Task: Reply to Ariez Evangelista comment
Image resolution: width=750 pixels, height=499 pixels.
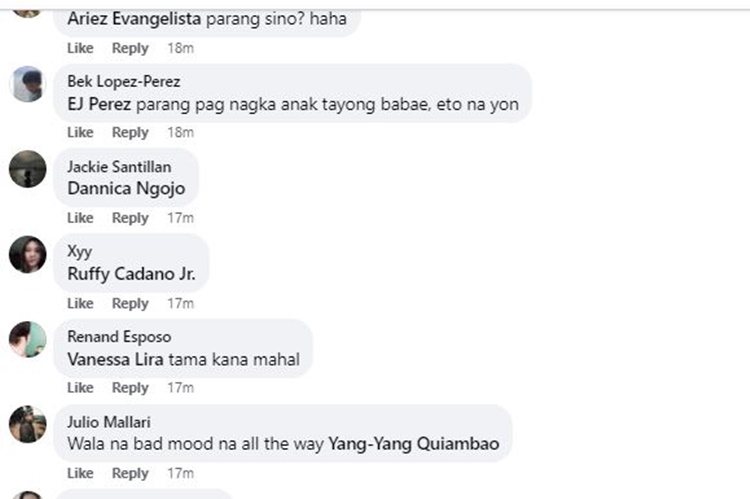Action: pos(130,48)
